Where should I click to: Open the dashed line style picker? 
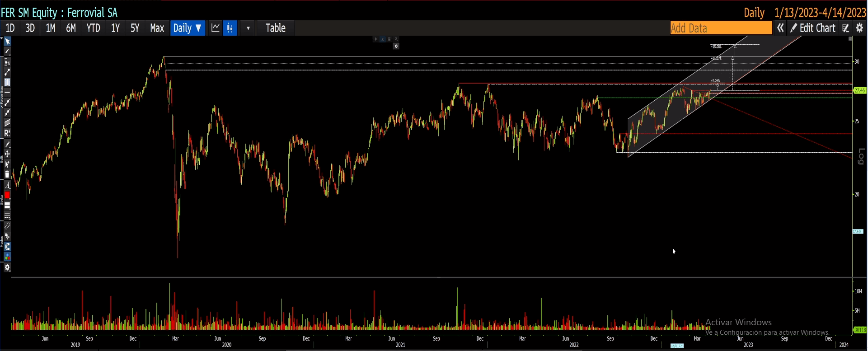[x=7, y=215]
